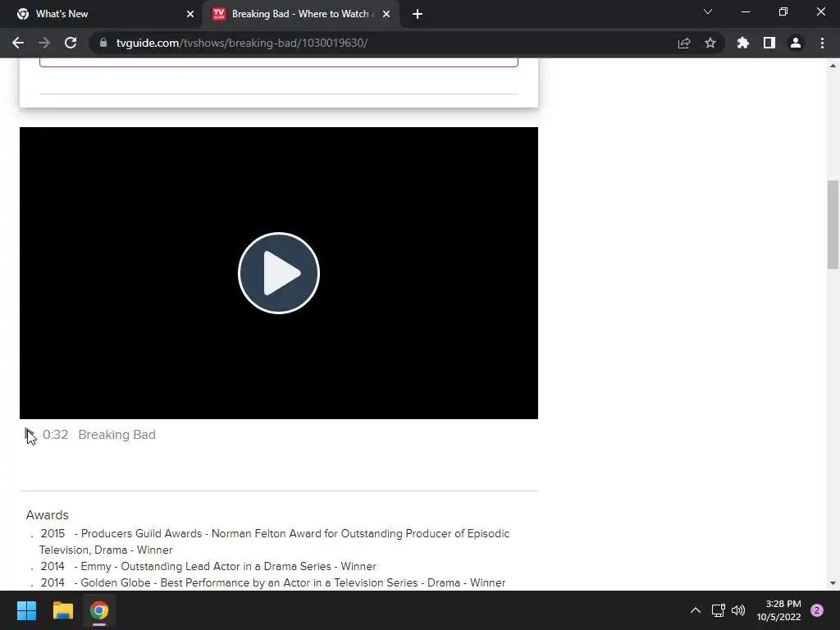Screen dimensions: 840x630
Task: Minimize the Chrome window
Action: pos(746,11)
